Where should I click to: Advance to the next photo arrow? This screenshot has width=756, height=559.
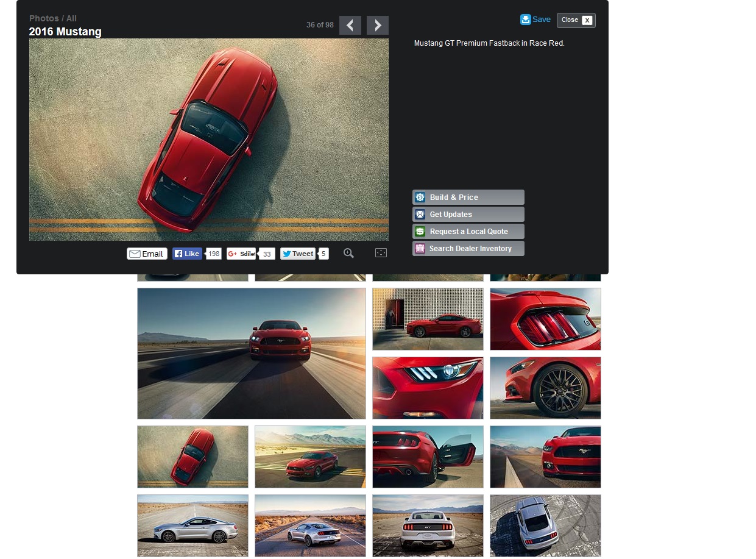point(377,25)
